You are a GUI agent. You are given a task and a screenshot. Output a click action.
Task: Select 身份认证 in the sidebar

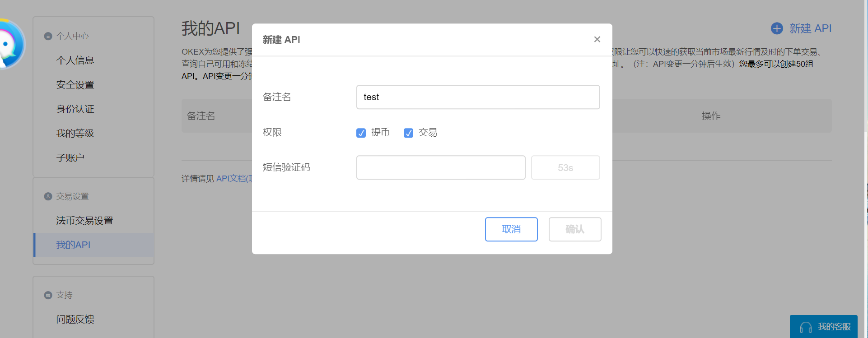[x=75, y=109]
